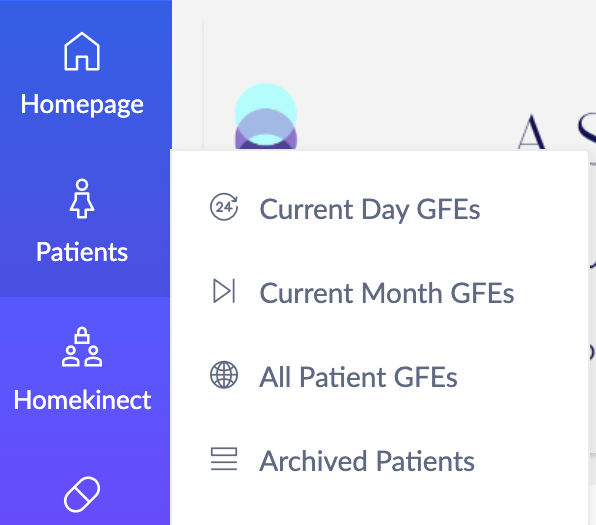Click the skip-forward icon beside Current Month
Viewport: 596px width, 525px height.
[224, 291]
